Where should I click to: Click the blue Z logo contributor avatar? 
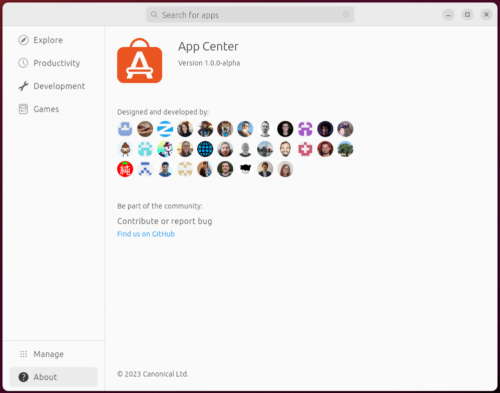click(x=165, y=129)
